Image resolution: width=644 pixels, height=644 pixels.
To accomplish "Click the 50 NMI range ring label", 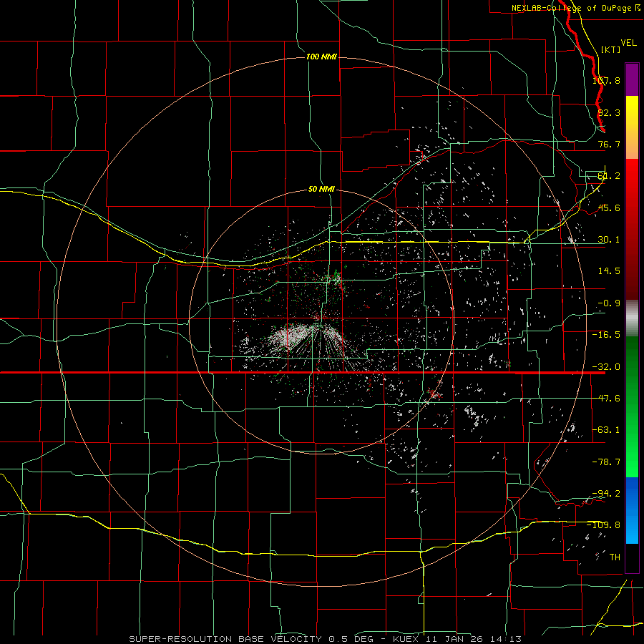I will point(321,190).
